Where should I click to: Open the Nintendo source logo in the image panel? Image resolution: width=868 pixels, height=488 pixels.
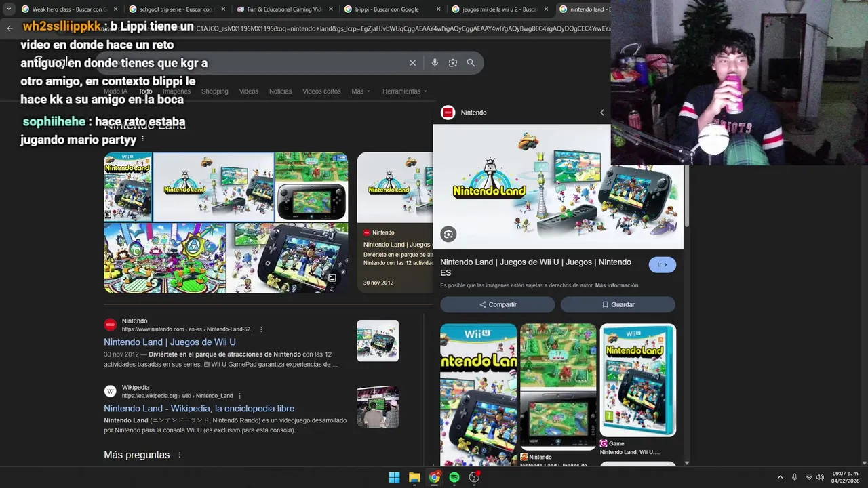(448, 113)
